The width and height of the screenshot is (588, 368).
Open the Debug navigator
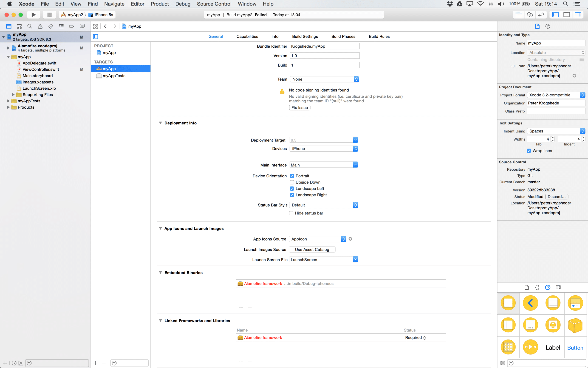[61, 26]
